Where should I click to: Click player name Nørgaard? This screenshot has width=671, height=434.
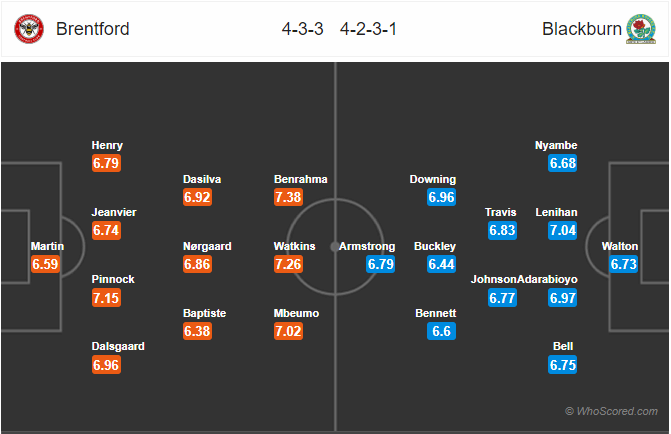pyautogui.click(x=207, y=246)
